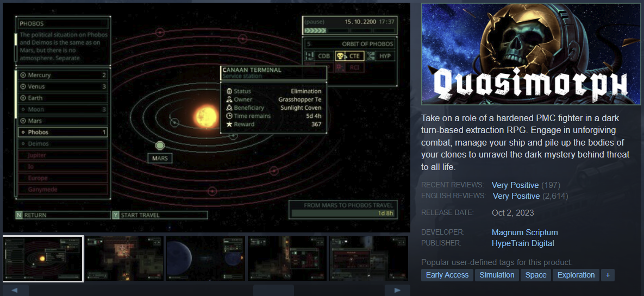The width and height of the screenshot is (644, 296).
Task: Click Deimos in the planet list
Action: [63, 144]
